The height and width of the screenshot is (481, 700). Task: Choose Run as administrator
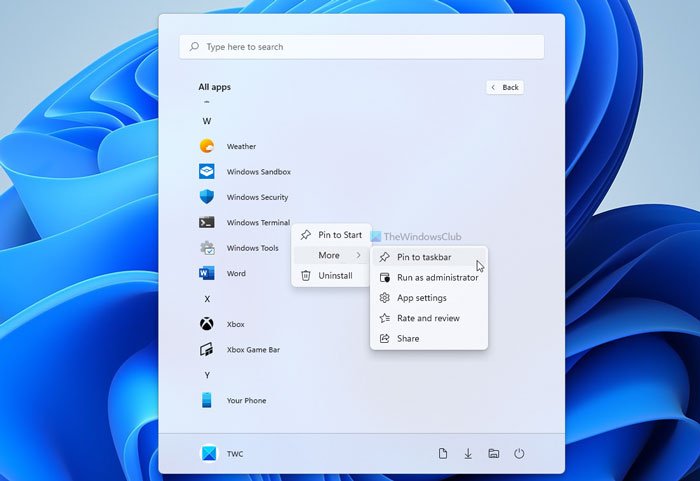pyautogui.click(x=429, y=277)
